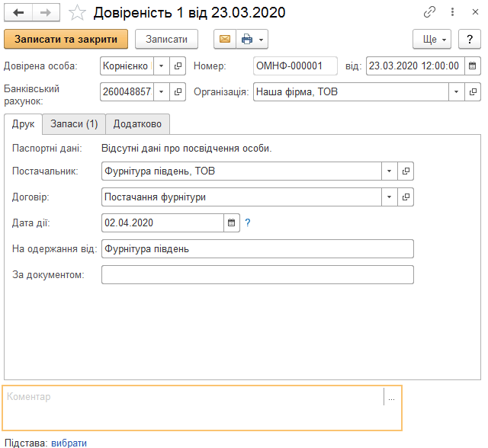Image resolution: width=488 pixels, height=448 pixels.
Task: Expand the Організація dropdown list
Action: pos(457,91)
